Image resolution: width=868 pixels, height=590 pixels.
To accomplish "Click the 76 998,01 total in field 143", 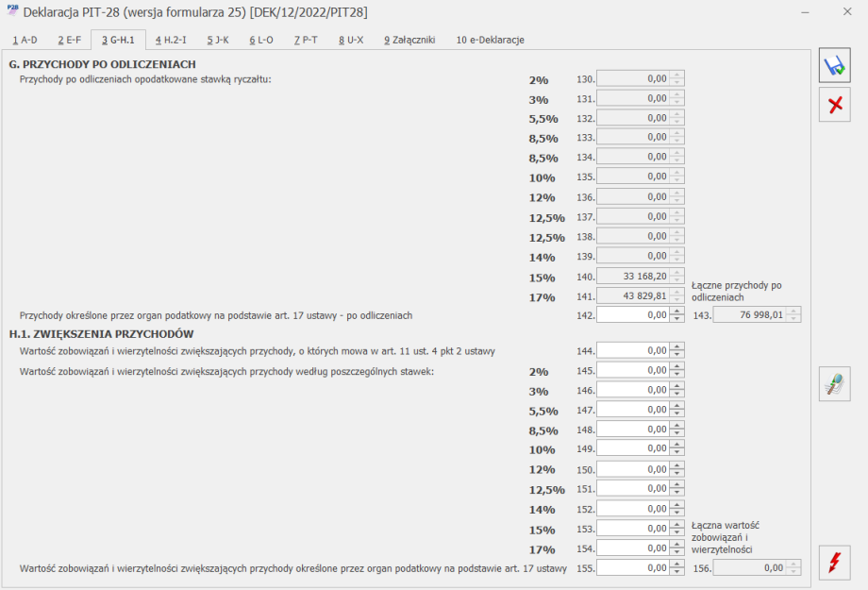I will pyautogui.click(x=761, y=314).
